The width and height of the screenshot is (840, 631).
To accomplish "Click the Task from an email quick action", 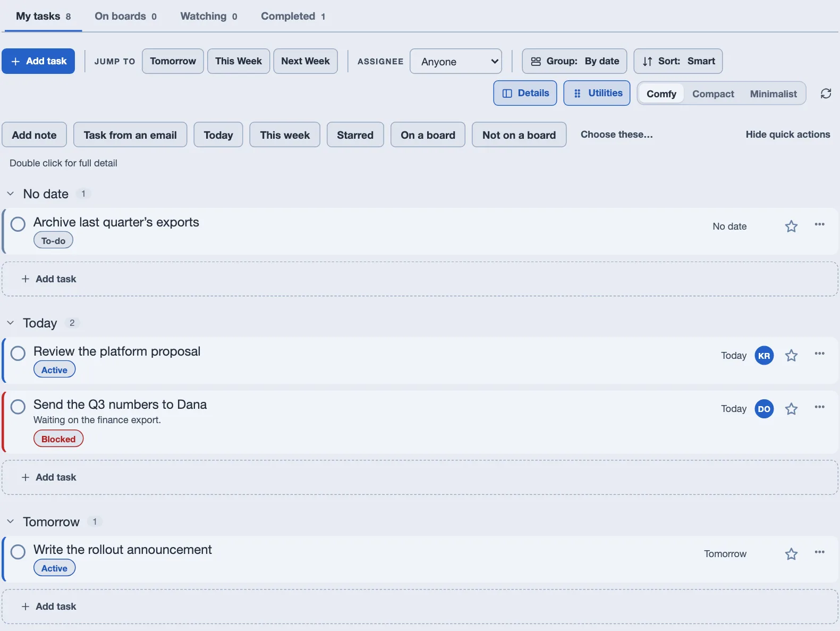I will click(130, 134).
